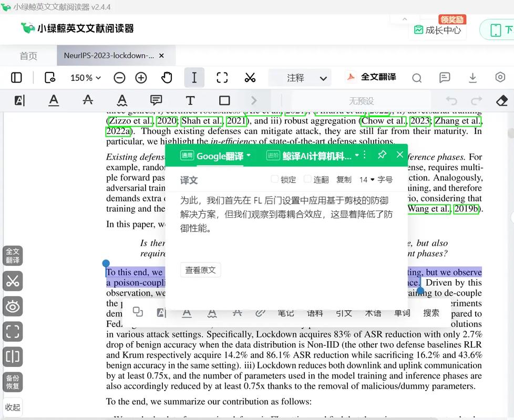
Task: Zoom in with the plus icon
Action: (141, 78)
